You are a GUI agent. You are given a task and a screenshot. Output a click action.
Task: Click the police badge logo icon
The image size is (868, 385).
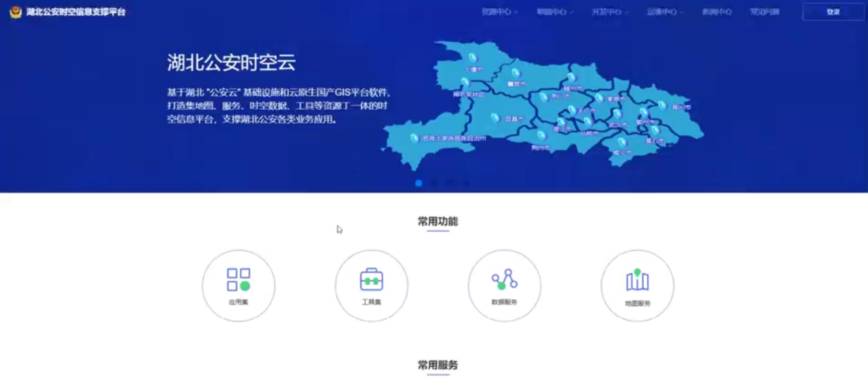click(15, 12)
